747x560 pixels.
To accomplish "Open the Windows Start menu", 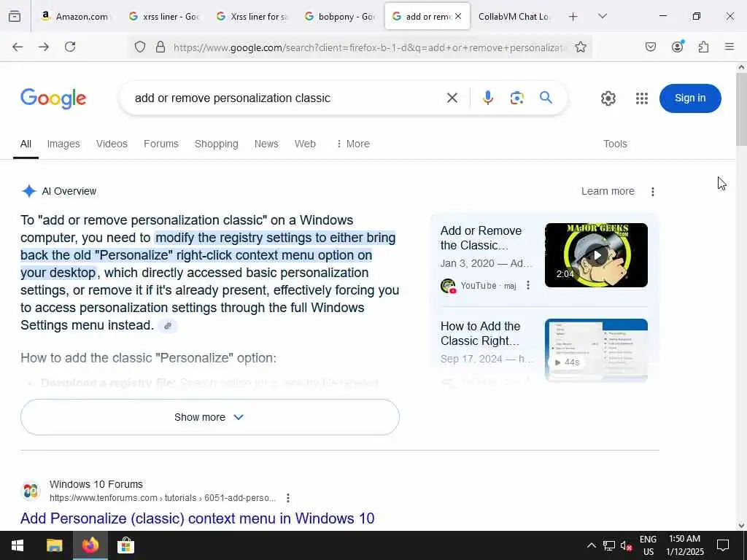I will 18,545.
